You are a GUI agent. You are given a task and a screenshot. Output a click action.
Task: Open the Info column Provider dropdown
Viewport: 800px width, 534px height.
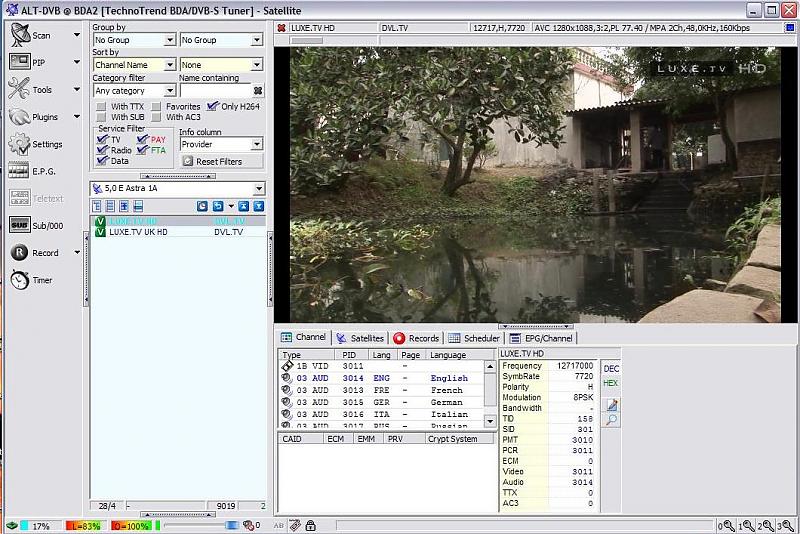[221, 144]
